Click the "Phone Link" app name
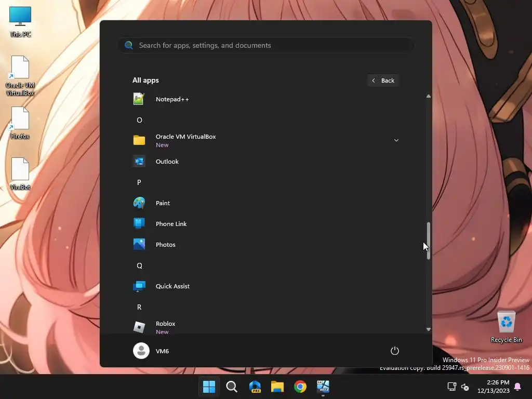This screenshot has height=399, width=532. coord(171,223)
